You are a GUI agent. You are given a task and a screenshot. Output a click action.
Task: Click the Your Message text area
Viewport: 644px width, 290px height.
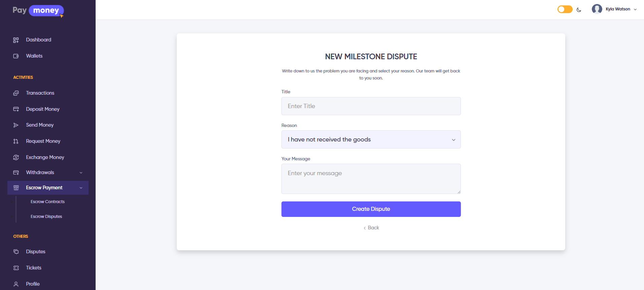tap(371, 179)
